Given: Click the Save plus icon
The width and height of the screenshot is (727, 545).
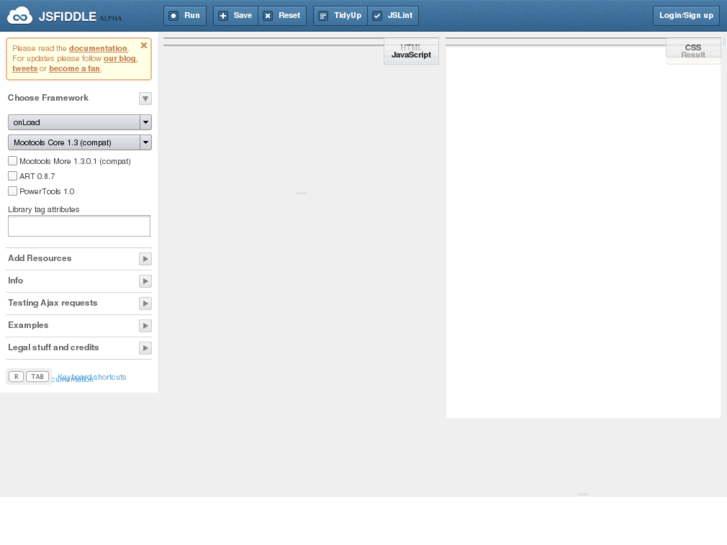Looking at the screenshot, I should tap(223, 16).
